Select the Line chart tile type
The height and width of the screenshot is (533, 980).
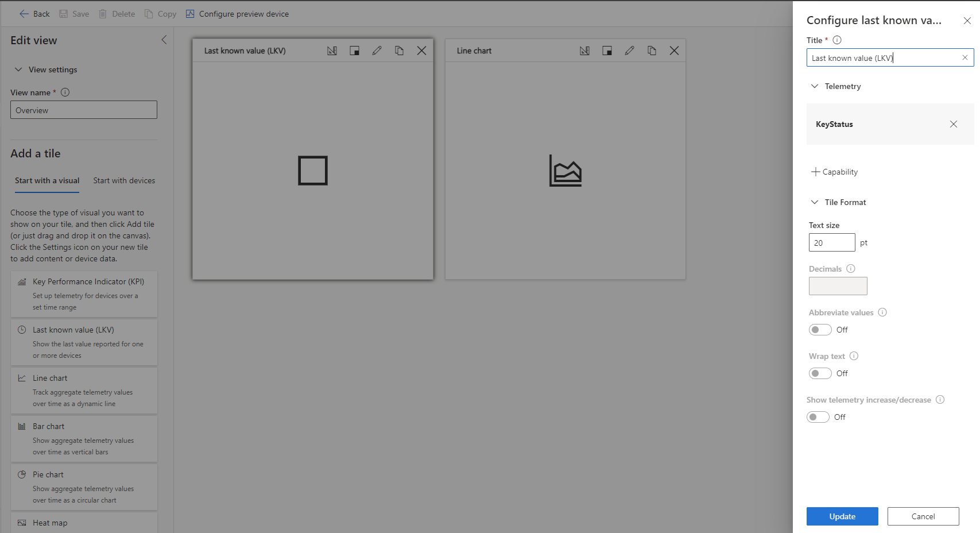(84, 391)
